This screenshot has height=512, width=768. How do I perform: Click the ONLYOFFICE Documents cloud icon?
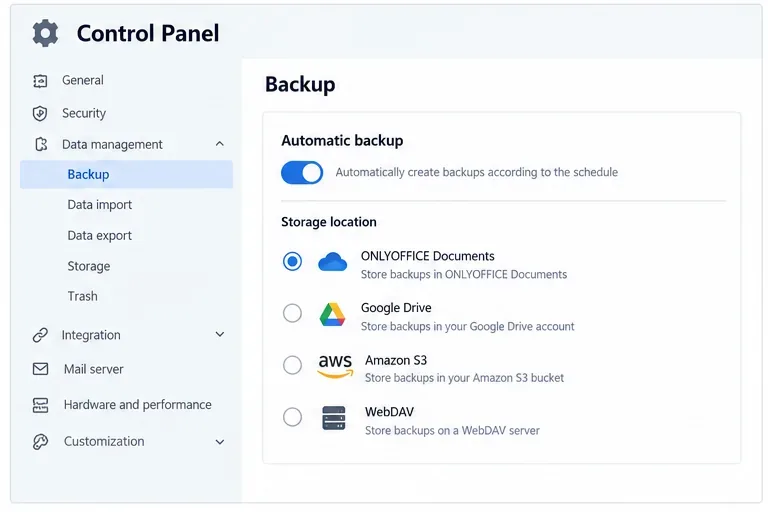click(x=333, y=262)
